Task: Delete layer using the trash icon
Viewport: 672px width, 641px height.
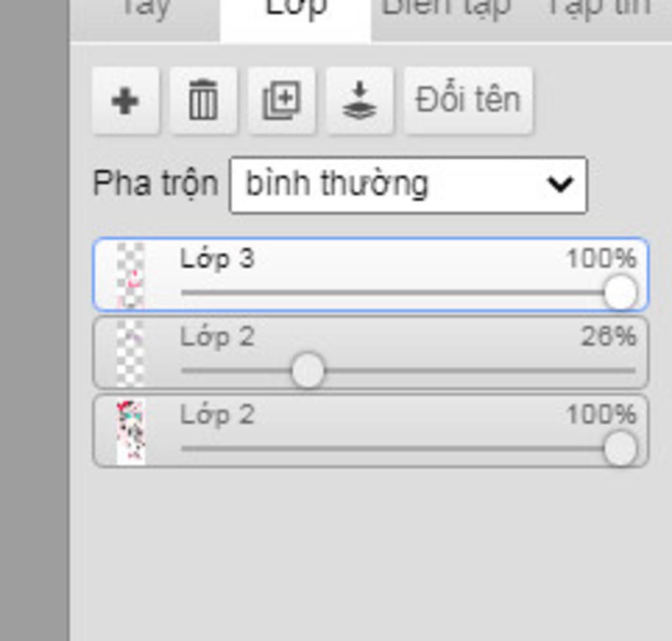Action: pyautogui.click(x=203, y=100)
